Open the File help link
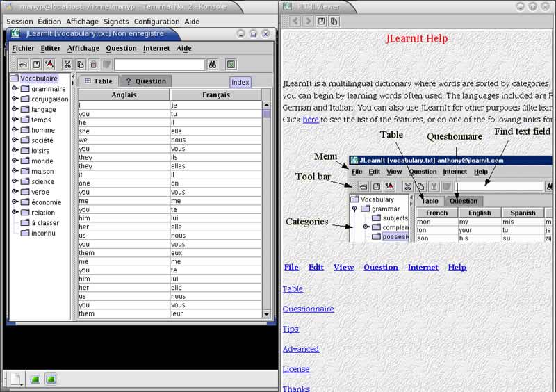Image resolution: width=556 pixels, height=392 pixels. tap(291, 268)
